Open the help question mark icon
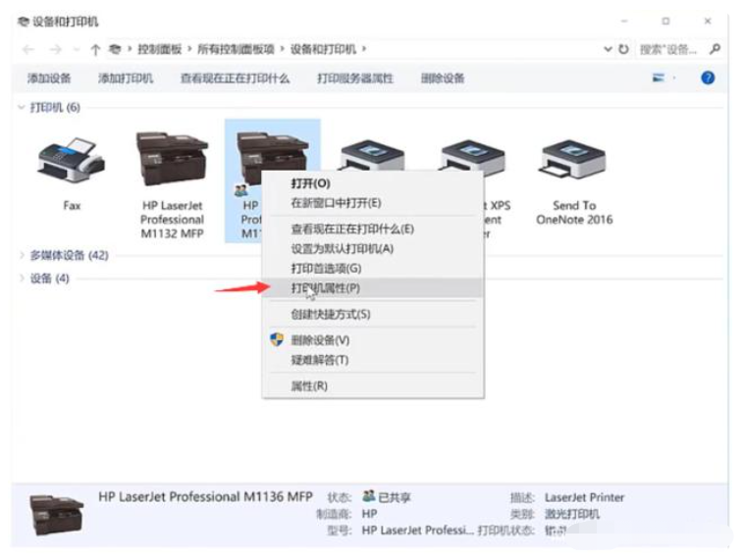The height and width of the screenshot is (560, 744). coord(707,78)
